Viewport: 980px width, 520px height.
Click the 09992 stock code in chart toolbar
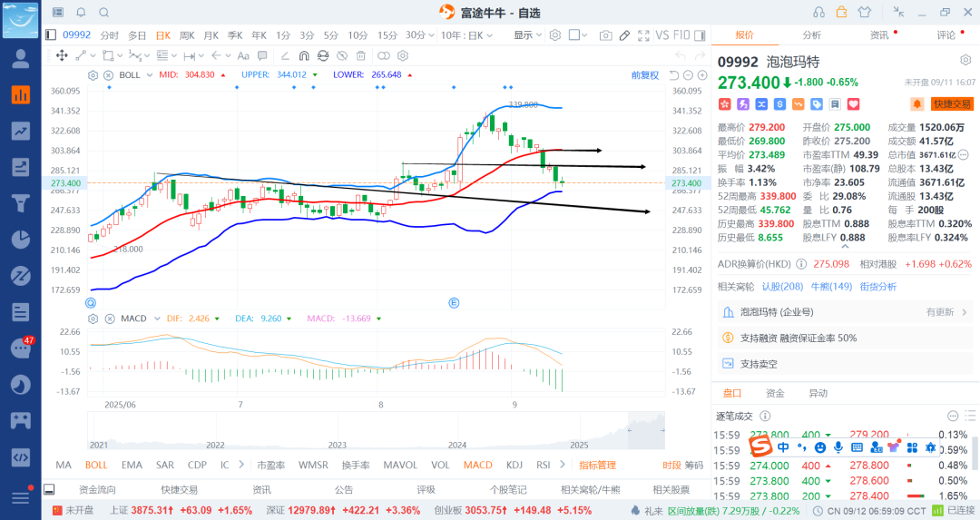(77, 35)
